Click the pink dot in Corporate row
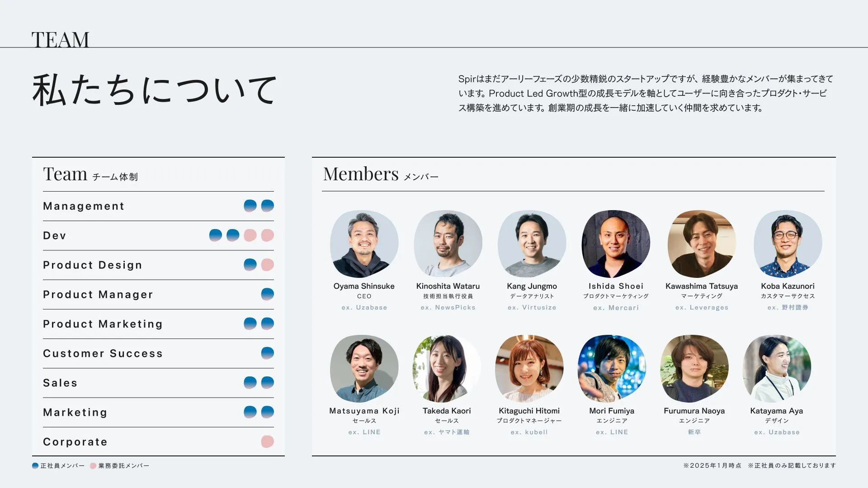The image size is (868, 488). click(x=268, y=441)
